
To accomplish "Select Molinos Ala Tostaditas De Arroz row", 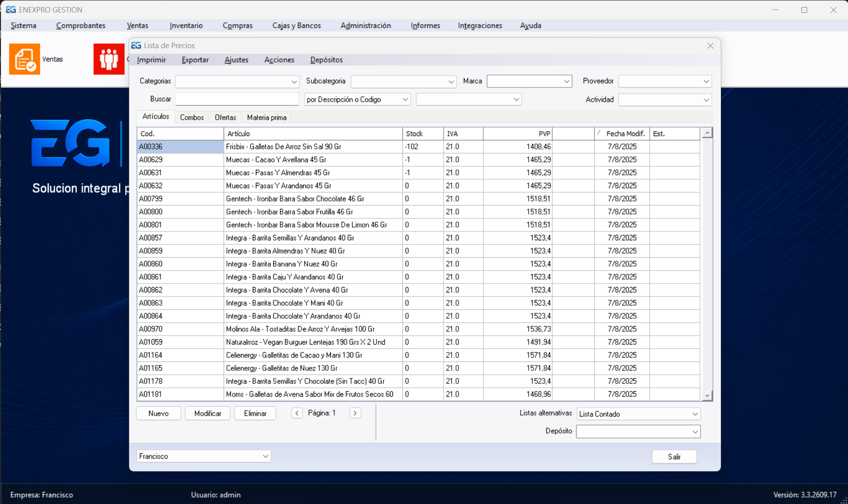I will tap(418, 329).
